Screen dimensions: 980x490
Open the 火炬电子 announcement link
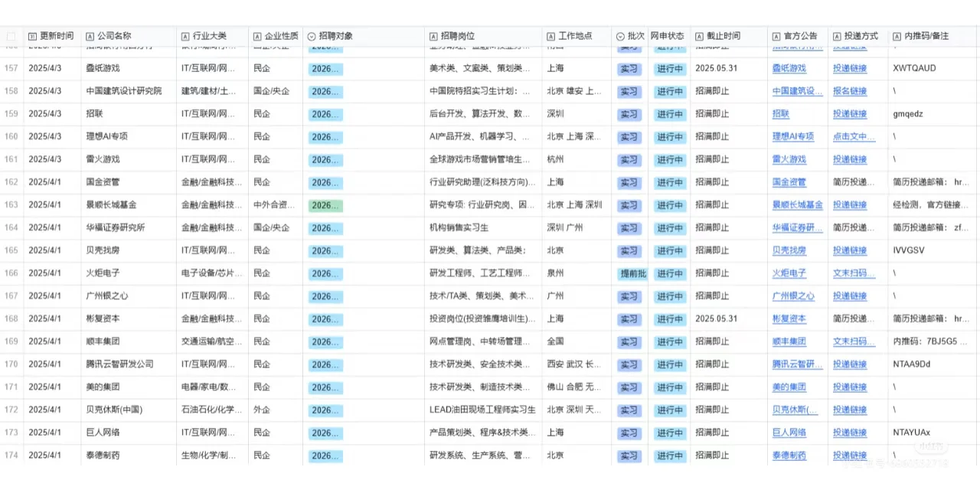pyautogui.click(x=789, y=273)
